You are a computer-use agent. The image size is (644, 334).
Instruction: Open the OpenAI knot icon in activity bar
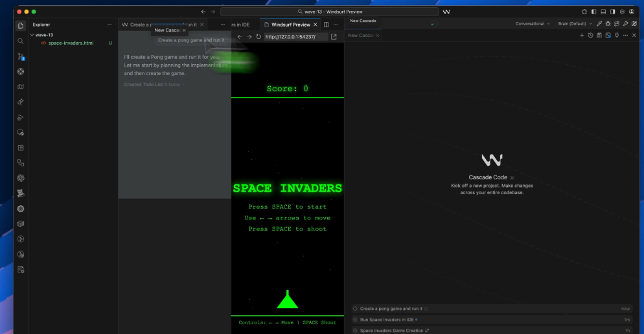(x=21, y=178)
